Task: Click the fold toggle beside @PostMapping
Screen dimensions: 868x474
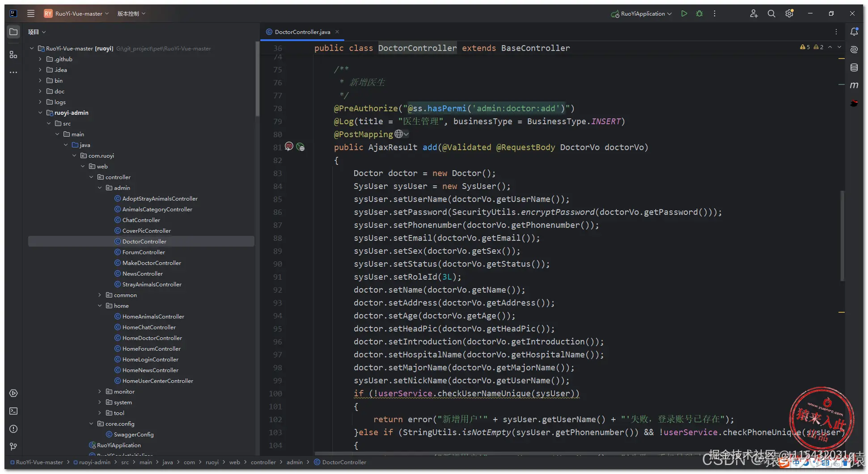Action: coord(406,134)
